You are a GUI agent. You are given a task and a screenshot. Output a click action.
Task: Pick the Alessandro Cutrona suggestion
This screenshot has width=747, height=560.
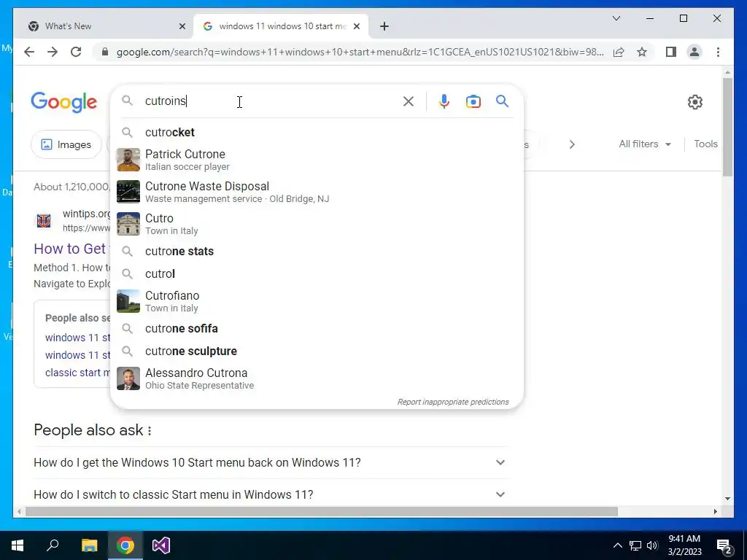click(317, 378)
